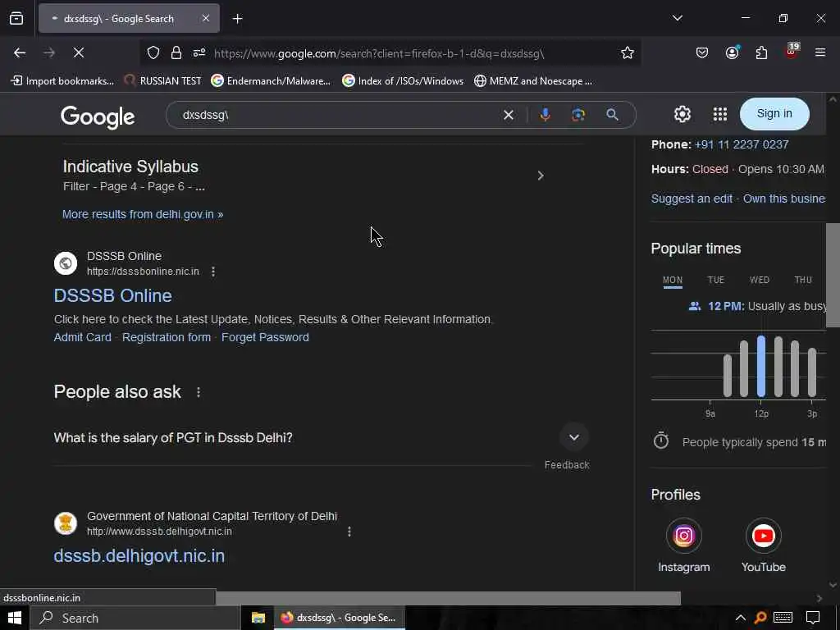The image size is (840, 630).
Task: Select WED in Popular times
Action: tap(759, 281)
